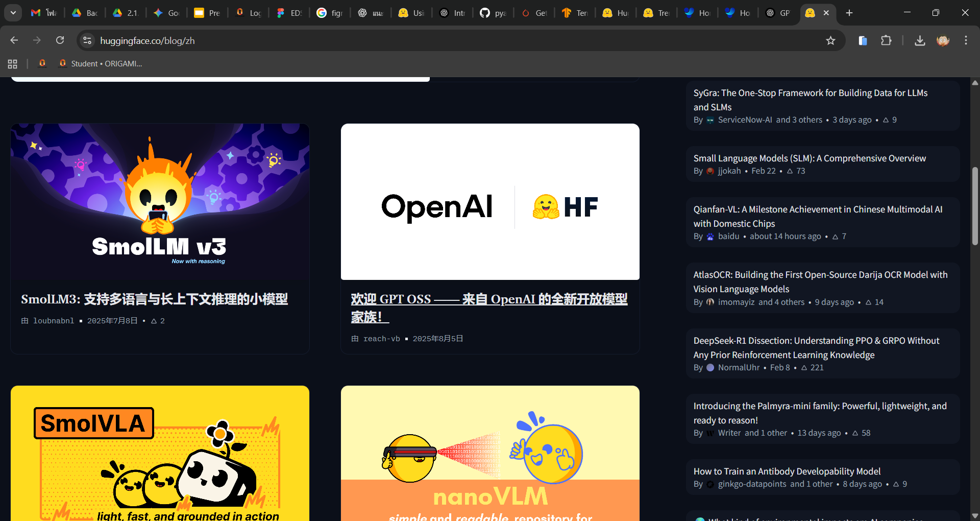Screen dimensions: 980x521
Task: Open the downloads tray icon
Action: [920, 41]
